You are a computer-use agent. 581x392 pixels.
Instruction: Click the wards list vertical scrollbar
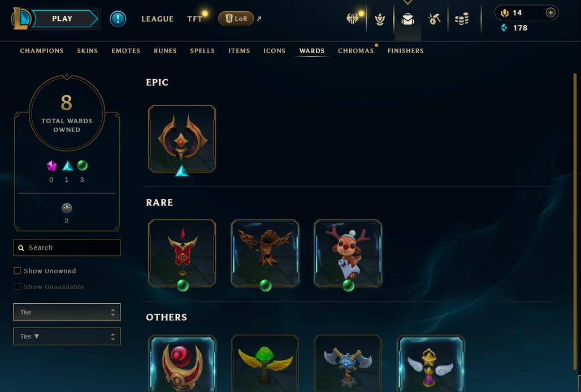tap(575, 221)
